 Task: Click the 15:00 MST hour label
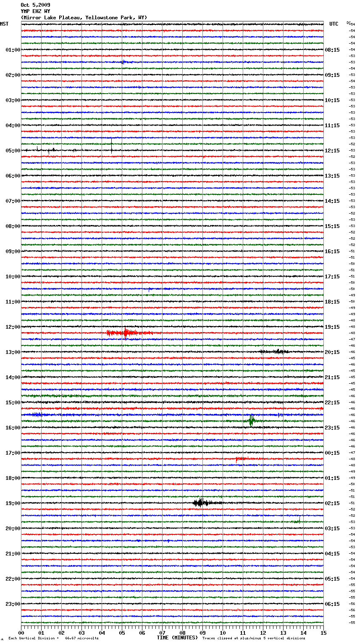[x=13, y=403]
